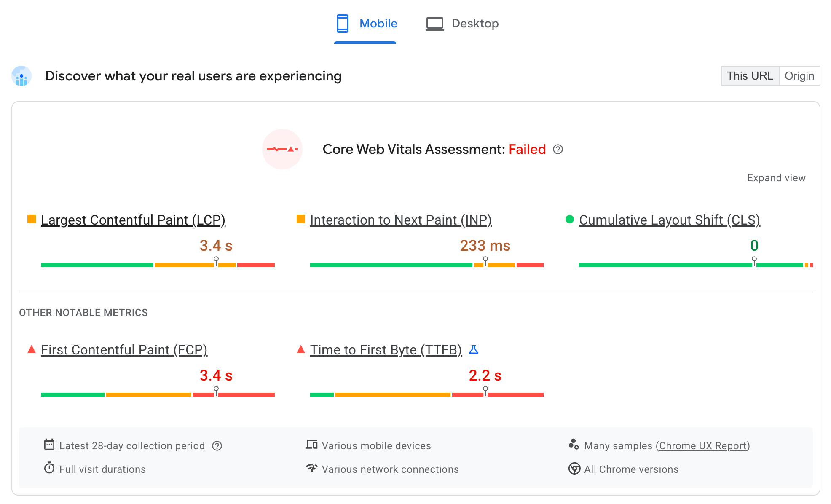Screen dimensions: 831x504
Task: Select the This URL view toggle
Action: tap(750, 75)
